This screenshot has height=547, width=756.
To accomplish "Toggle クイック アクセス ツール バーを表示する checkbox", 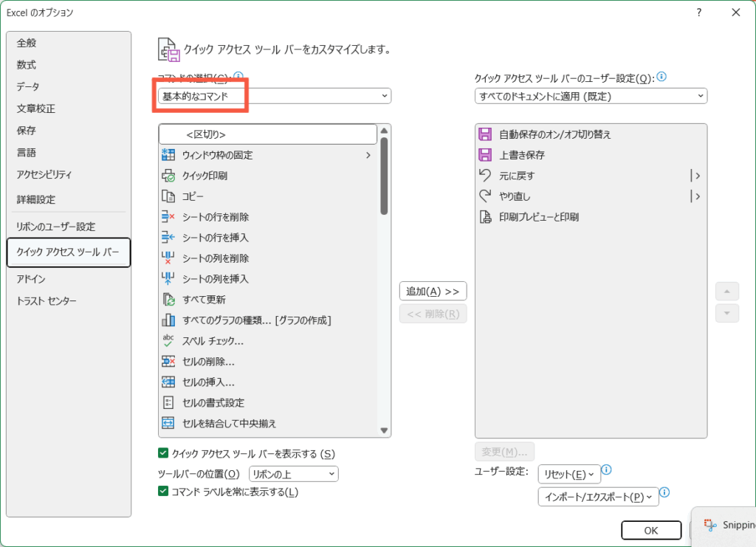I will [163, 453].
